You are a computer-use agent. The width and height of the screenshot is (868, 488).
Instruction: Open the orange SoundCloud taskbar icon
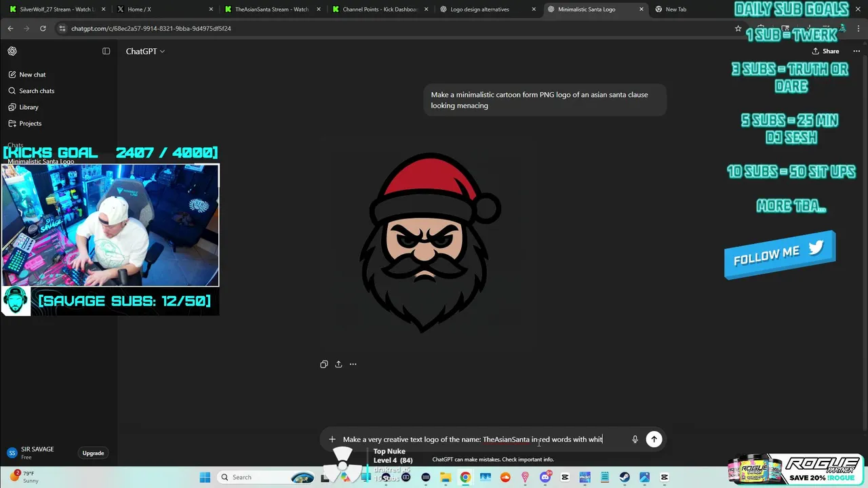coord(505,477)
